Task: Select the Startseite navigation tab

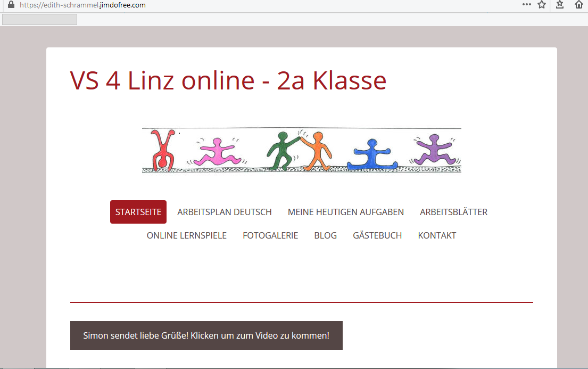Action: coord(138,212)
